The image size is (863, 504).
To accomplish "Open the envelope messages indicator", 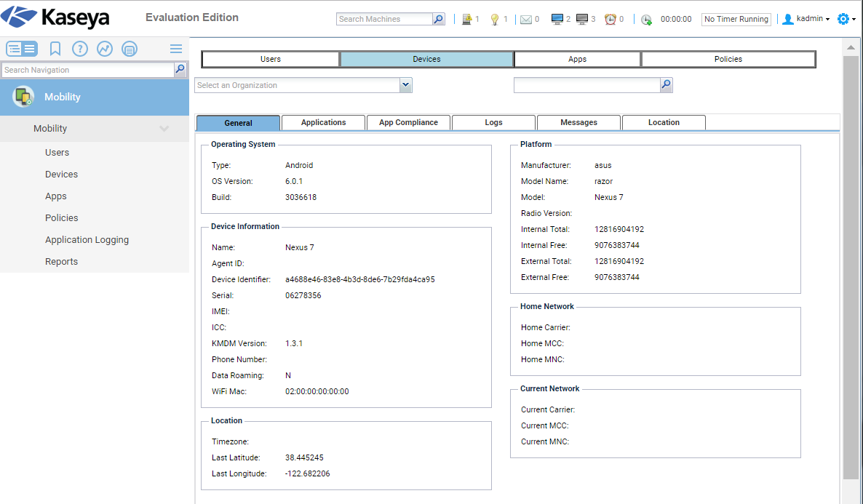I will click(x=526, y=19).
